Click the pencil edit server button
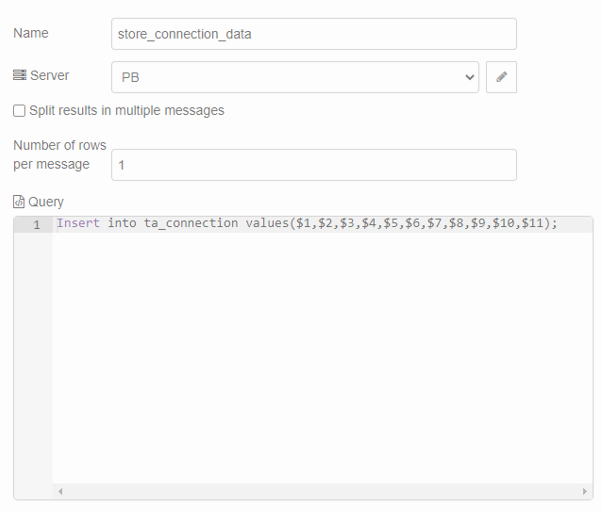 [x=501, y=77]
